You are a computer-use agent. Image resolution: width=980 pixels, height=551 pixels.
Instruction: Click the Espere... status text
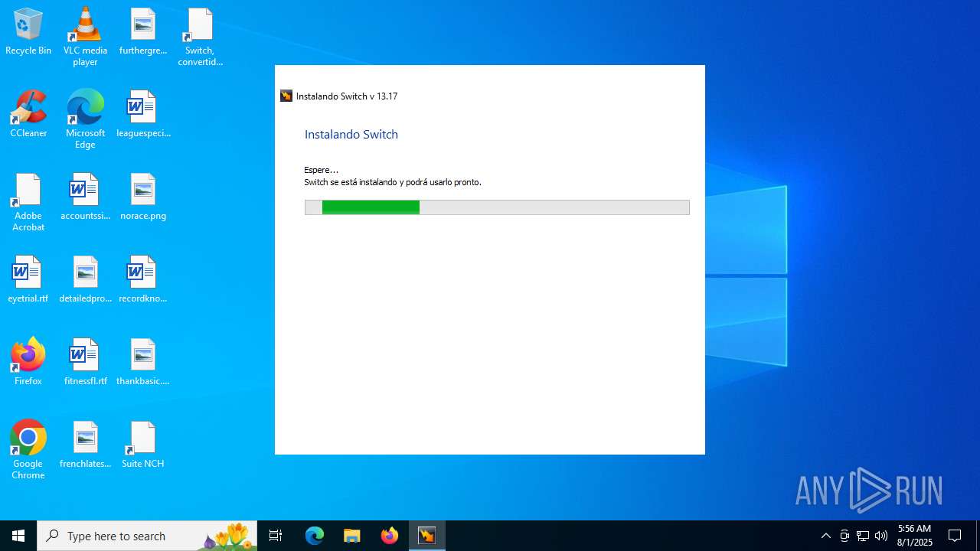(321, 170)
